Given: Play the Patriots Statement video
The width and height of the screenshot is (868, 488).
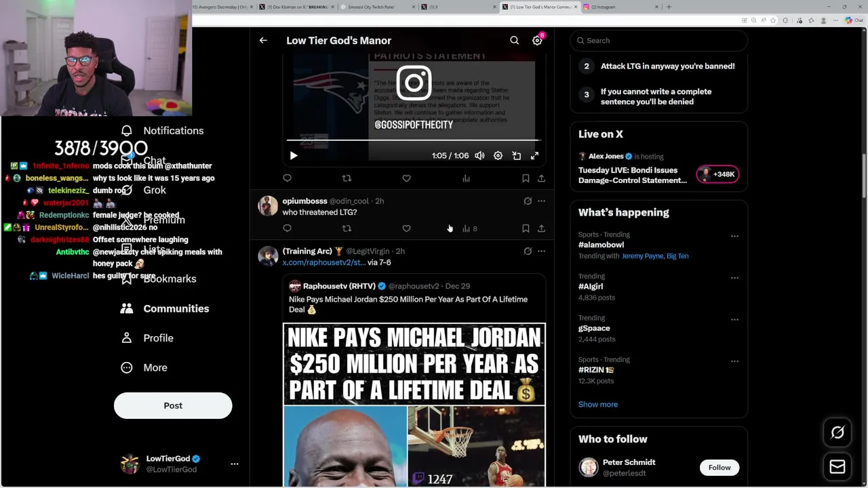Looking at the screenshot, I should pos(294,156).
